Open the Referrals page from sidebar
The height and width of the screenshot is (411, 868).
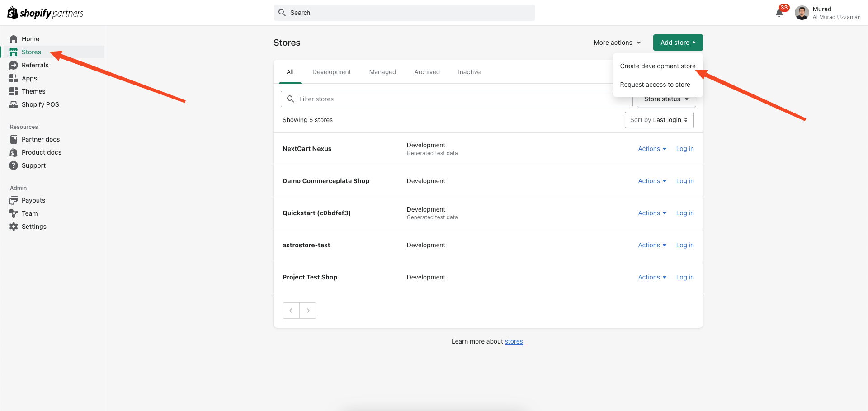point(35,65)
